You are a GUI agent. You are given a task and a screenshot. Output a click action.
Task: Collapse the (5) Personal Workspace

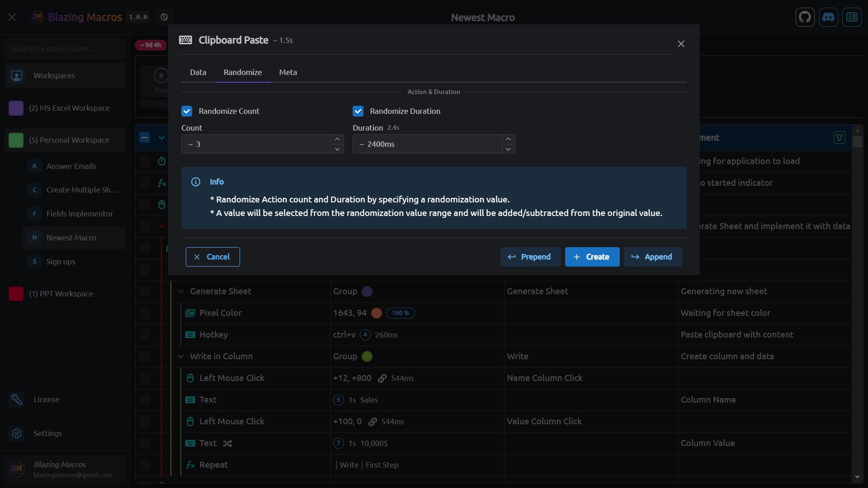[65, 140]
